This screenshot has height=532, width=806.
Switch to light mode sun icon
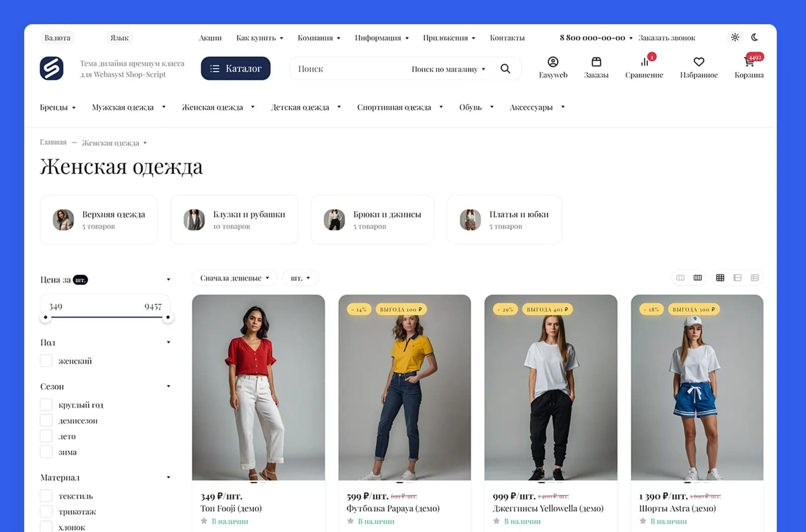click(735, 37)
